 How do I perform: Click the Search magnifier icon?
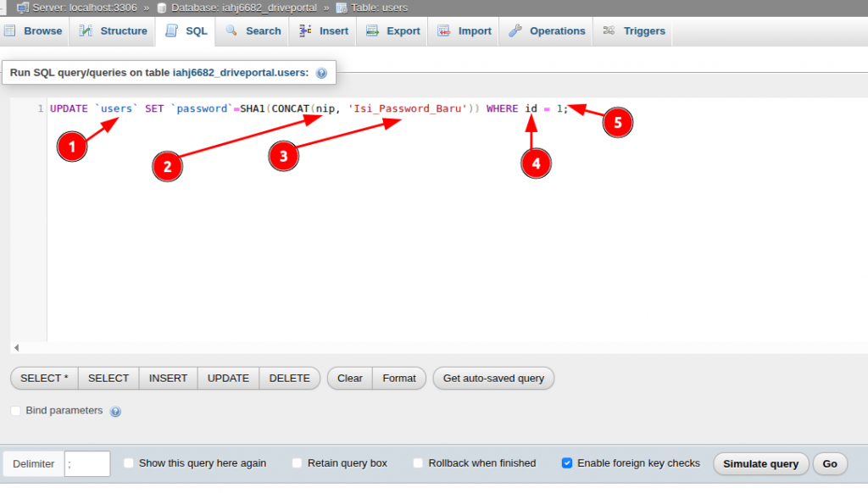tap(231, 30)
